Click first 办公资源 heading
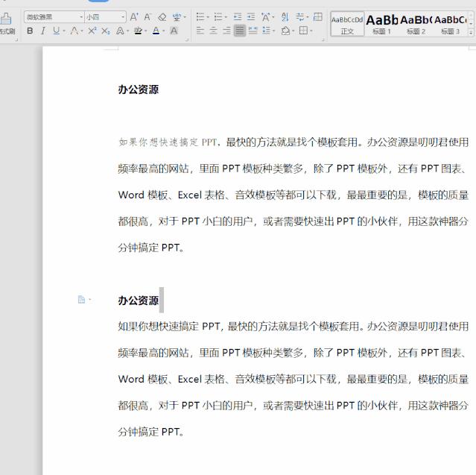This screenshot has height=475, width=476. (139, 89)
